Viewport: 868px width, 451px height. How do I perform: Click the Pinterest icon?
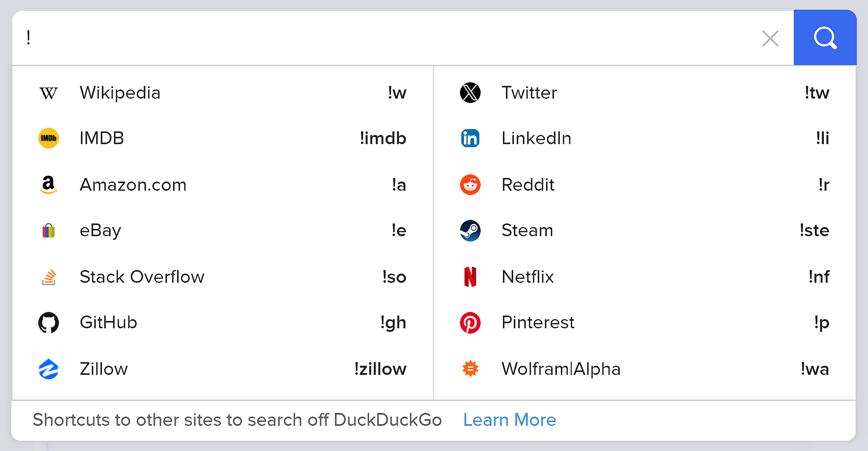(470, 322)
